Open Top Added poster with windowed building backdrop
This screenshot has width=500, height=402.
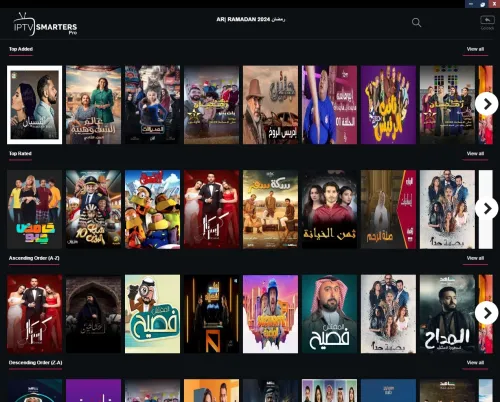[447, 105]
